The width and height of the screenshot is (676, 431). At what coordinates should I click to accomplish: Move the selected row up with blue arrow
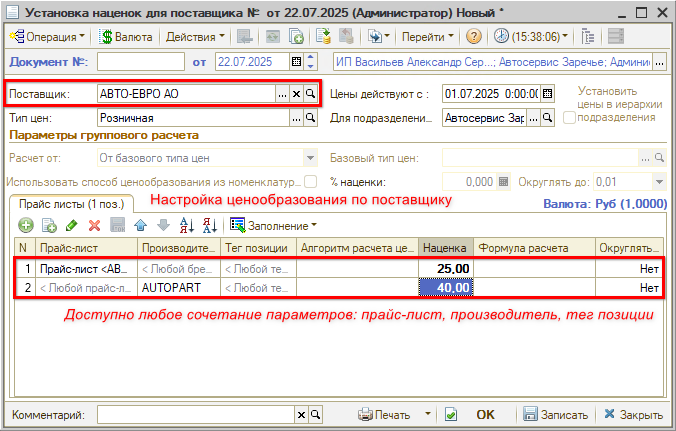tap(142, 225)
